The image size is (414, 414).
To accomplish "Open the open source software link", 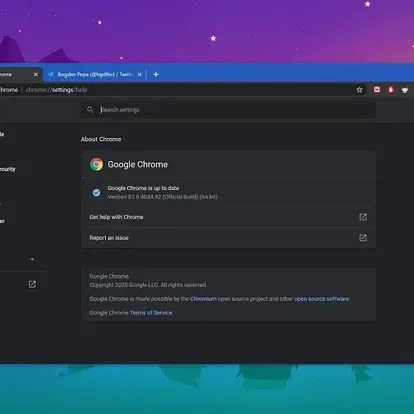I will click(x=321, y=299).
